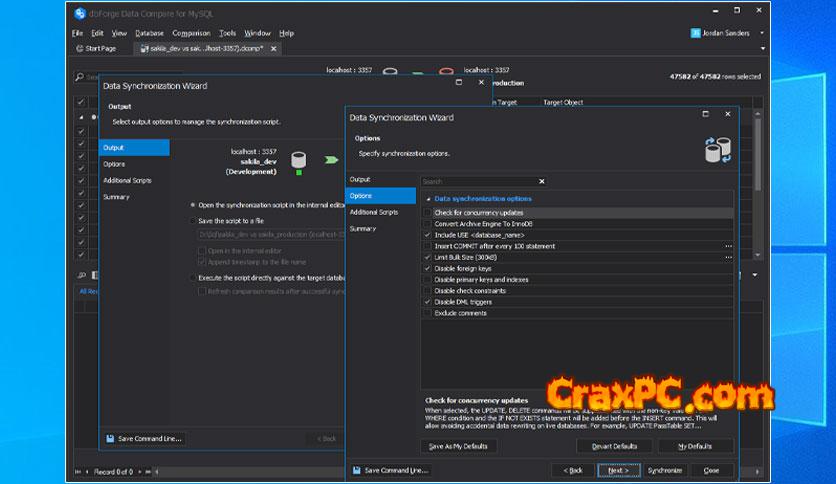The height and width of the screenshot is (484, 836).
Task: Open the document list dropdown arrow
Action: [x=762, y=48]
